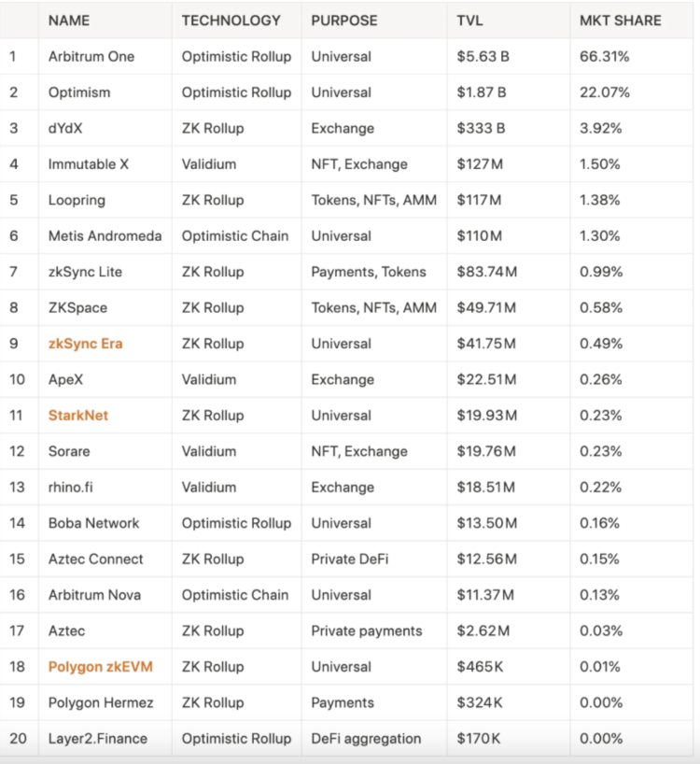The width and height of the screenshot is (700, 764).
Task: Open the StarkNet project link
Action: click(78, 416)
